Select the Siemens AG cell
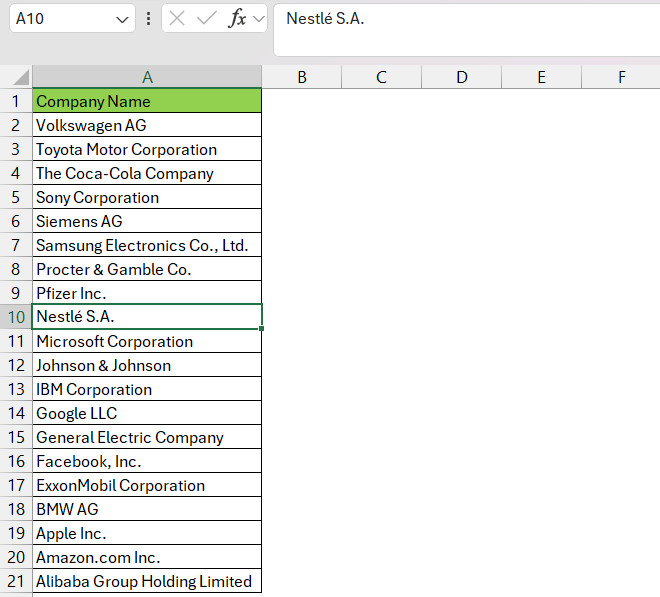Image resolution: width=660 pixels, height=597 pixels. click(x=147, y=221)
